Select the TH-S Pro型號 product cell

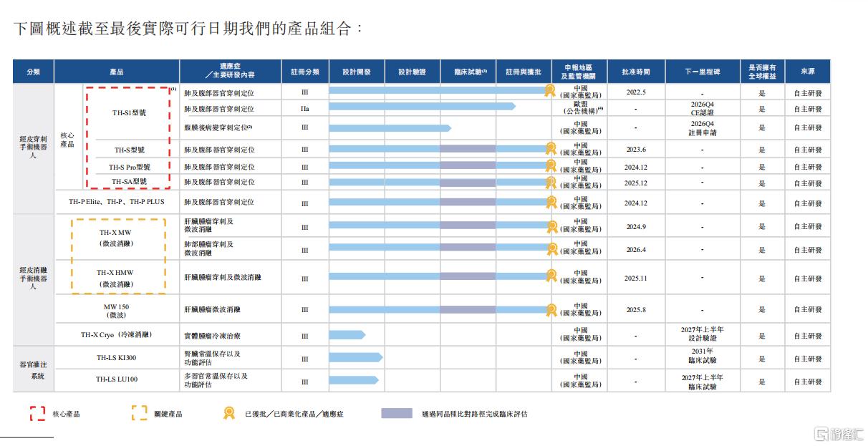(x=130, y=167)
